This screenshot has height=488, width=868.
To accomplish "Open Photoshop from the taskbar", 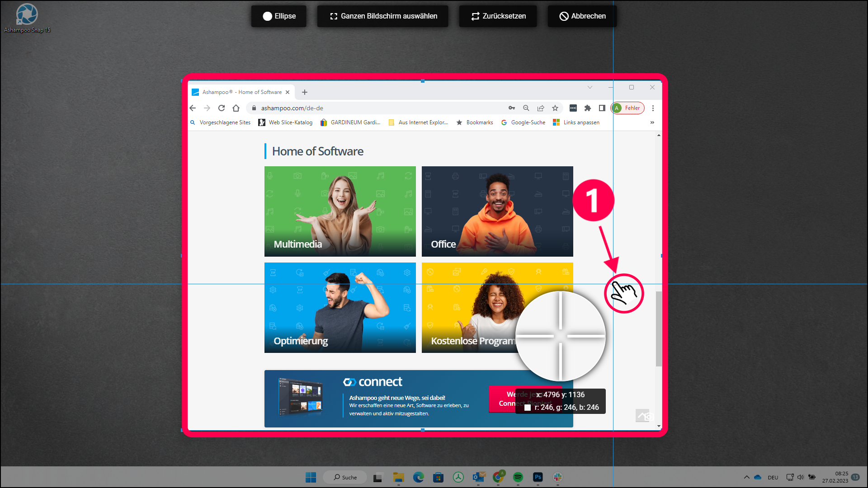I will pyautogui.click(x=538, y=477).
